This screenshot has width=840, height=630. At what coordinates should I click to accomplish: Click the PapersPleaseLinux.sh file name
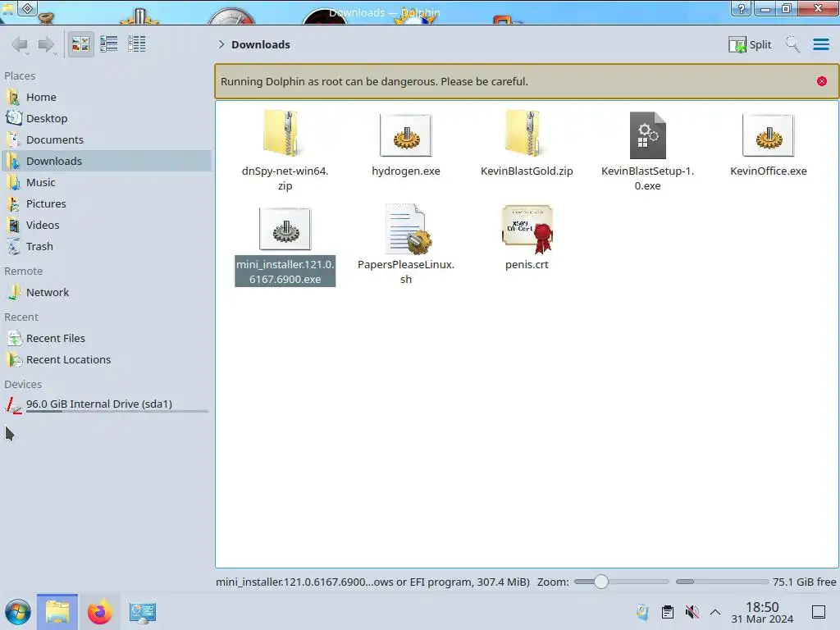(x=405, y=272)
